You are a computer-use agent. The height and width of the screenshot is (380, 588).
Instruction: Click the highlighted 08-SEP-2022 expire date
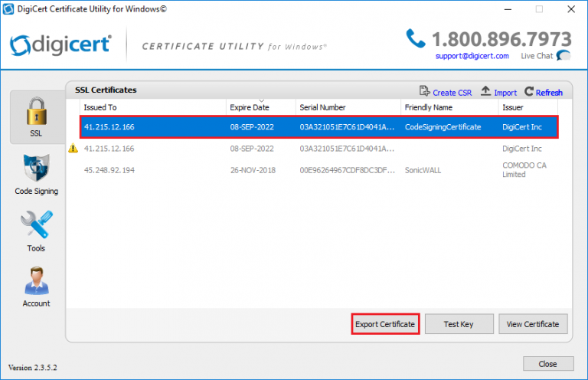[x=252, y=126]
